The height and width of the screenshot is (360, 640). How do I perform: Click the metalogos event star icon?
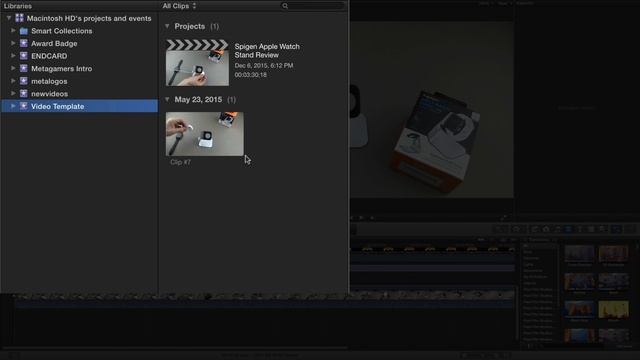(24, 81)
